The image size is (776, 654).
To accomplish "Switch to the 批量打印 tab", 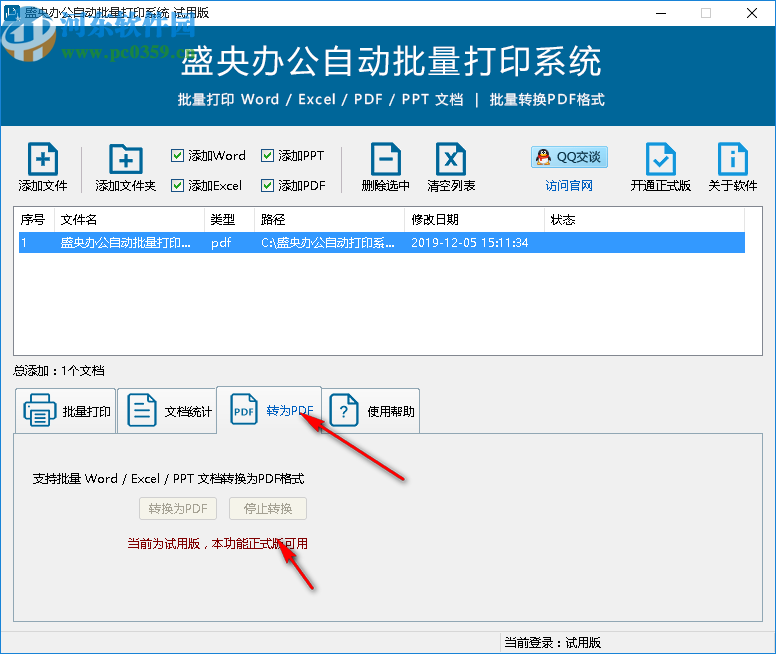I will [x=66, y=411].
